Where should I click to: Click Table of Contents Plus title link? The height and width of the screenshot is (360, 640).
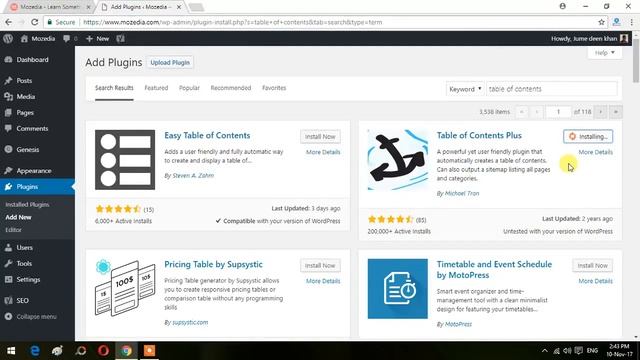point(479,136)
